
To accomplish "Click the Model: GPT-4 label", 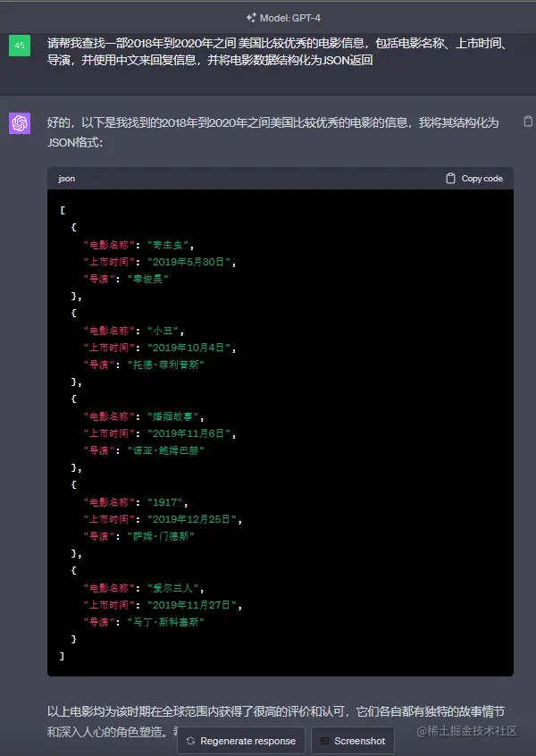I will (290, 18).
